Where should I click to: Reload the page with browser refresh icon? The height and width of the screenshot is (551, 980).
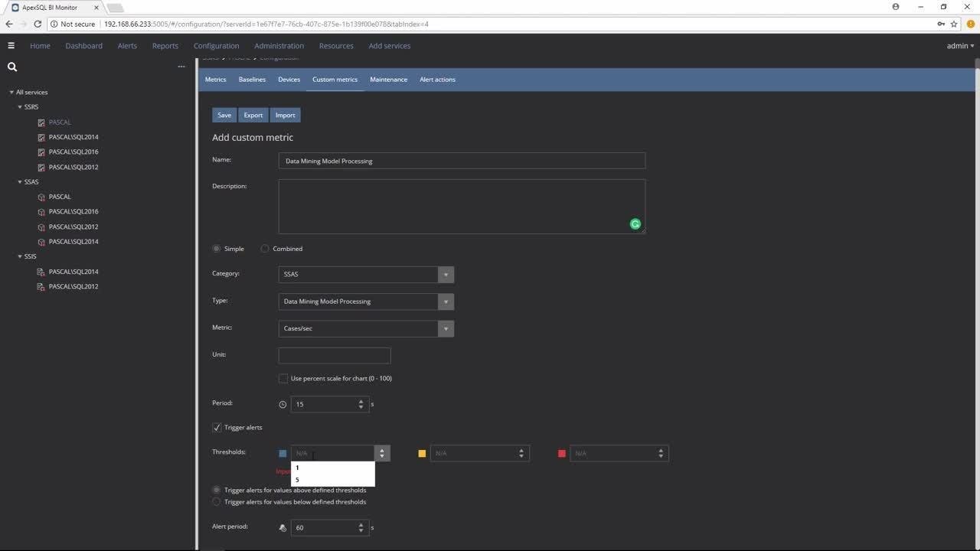(38, 24)
